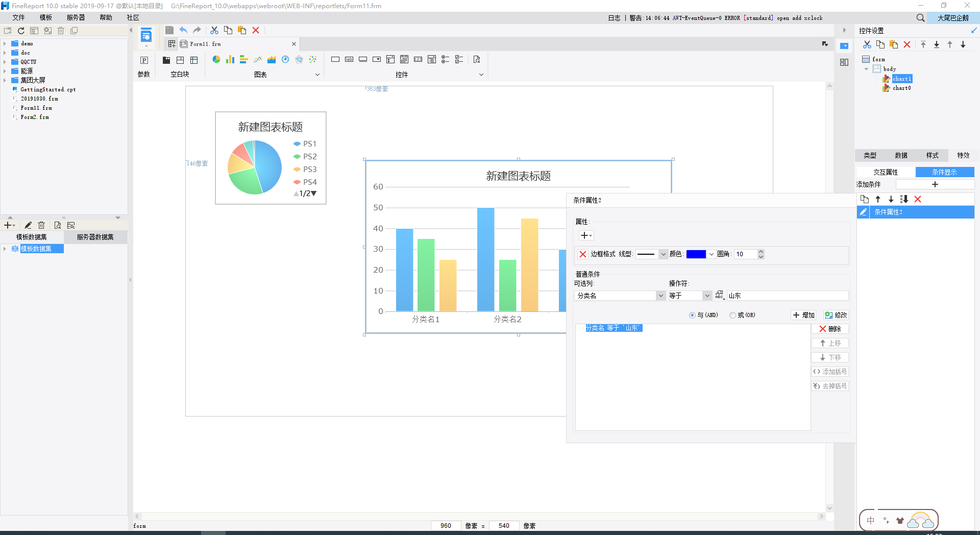Click the cut scissors icon in main toolbar
Image resolution: width=980 pixels, height=535 pixels.
(x=214, y=30)
